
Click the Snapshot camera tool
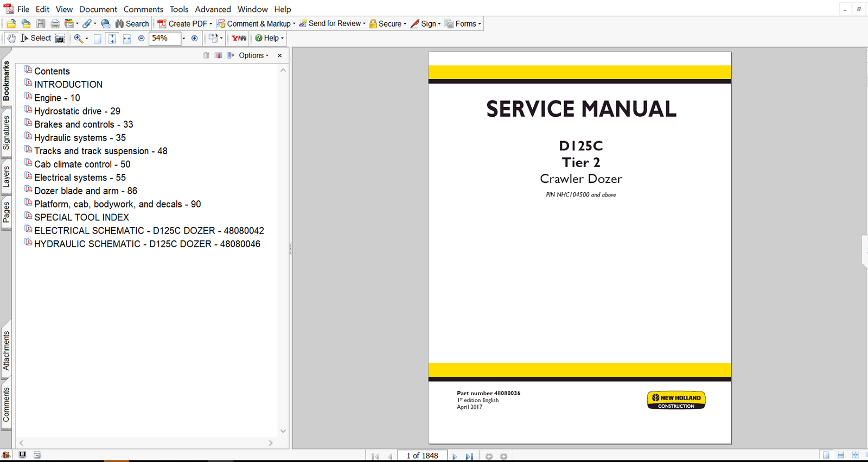pos(60,38)
